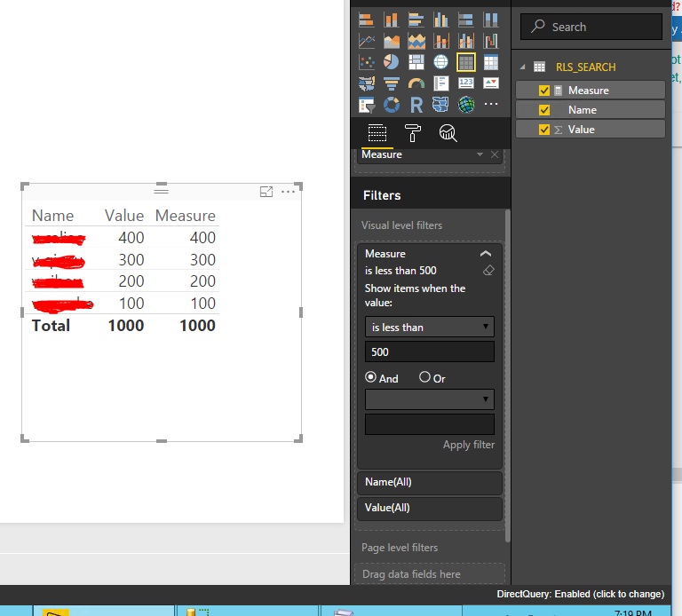Select the ArcGIS Maps visualization
Screen dimensions: 682x616
pos(466,105)
